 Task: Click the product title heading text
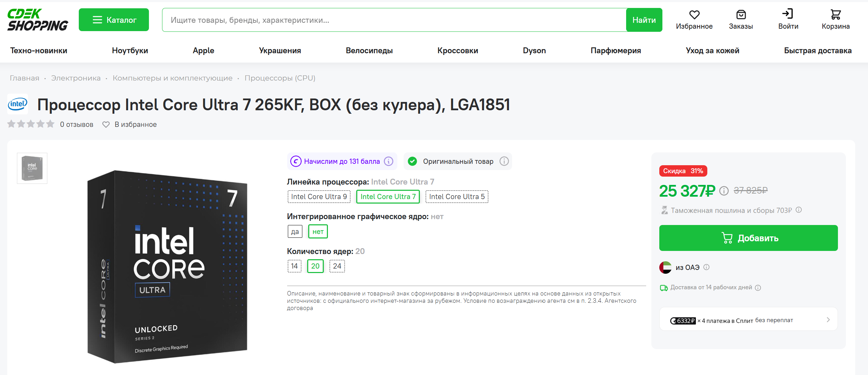click(x=273, y=104)
